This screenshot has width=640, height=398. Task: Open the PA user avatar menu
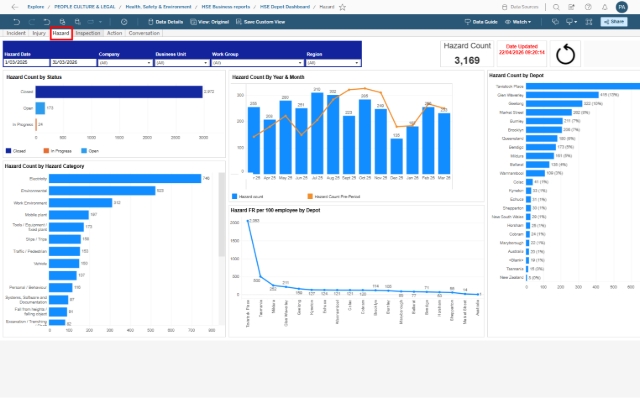622,7
